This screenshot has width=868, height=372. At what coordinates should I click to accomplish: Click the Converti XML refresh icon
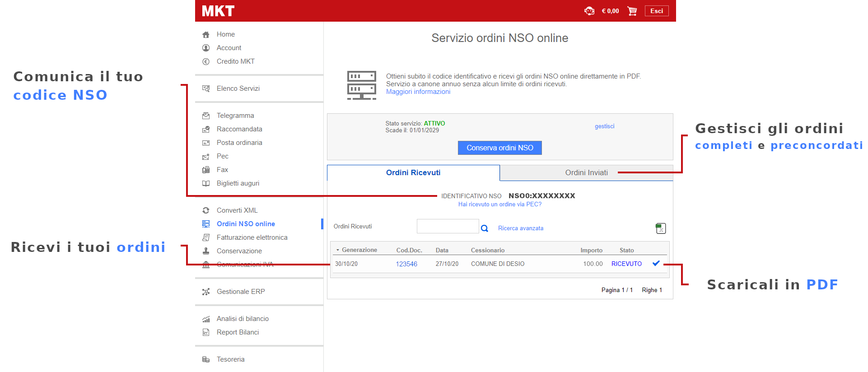(206, 210)
